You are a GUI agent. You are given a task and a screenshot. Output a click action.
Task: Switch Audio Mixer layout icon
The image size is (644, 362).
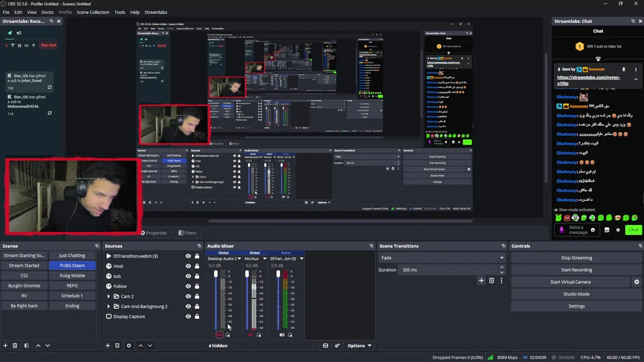coord(326,345)
